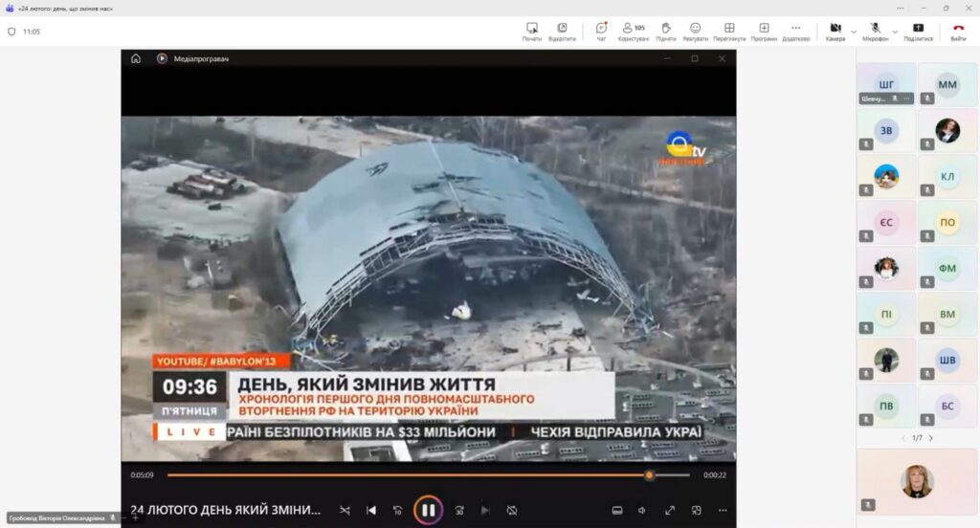Image resolution: width=980 pixels, height=528 pixels.
Task: Toggle shuffle in the media player
Action: pyautogui.click(x=345, y=510)
